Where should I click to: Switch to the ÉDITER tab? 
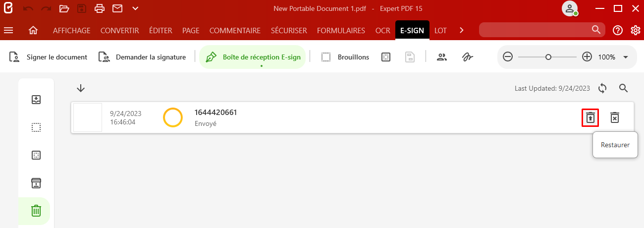pyautogui.click(x=161, y=30)
